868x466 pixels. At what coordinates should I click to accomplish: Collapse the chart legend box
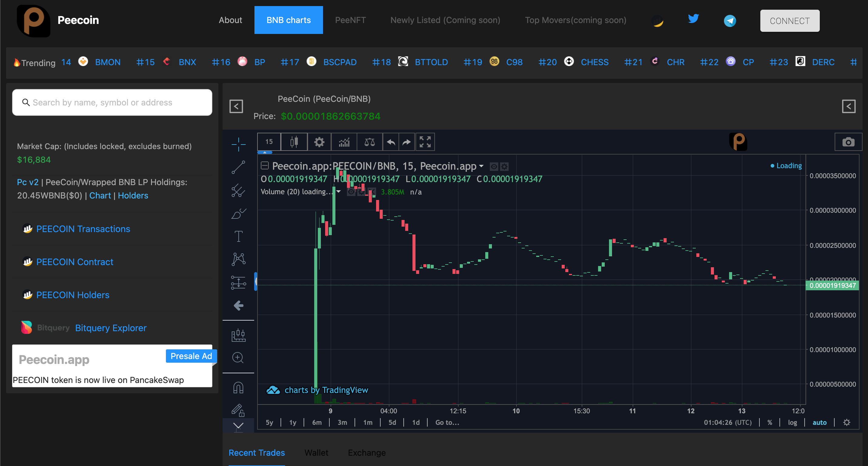[265, 165]
